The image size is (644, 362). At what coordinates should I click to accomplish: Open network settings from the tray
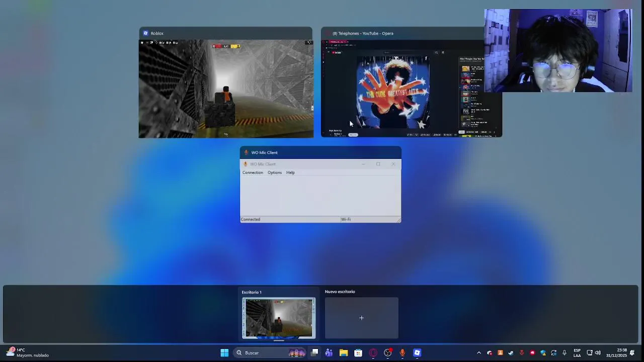(x=590, y=353)
